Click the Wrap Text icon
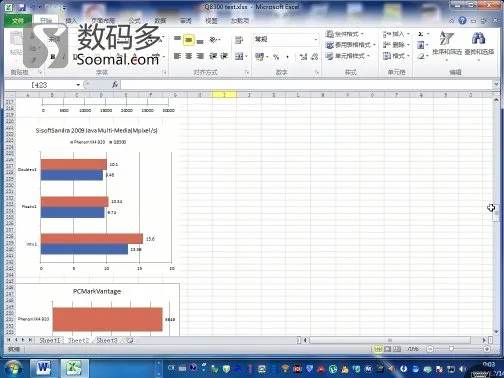Viewport: 504px width, 378px height. [239, 40]
